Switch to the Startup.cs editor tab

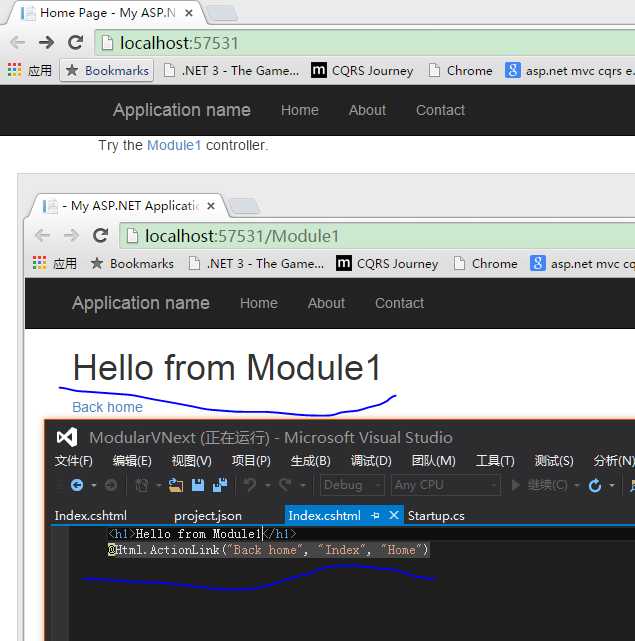436,515
